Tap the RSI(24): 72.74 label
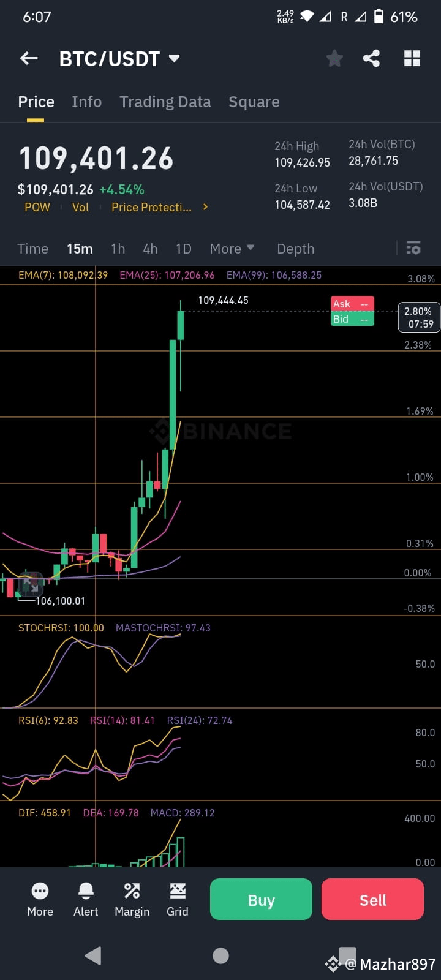This screenshot has width=441, height=980. (200, 720)
